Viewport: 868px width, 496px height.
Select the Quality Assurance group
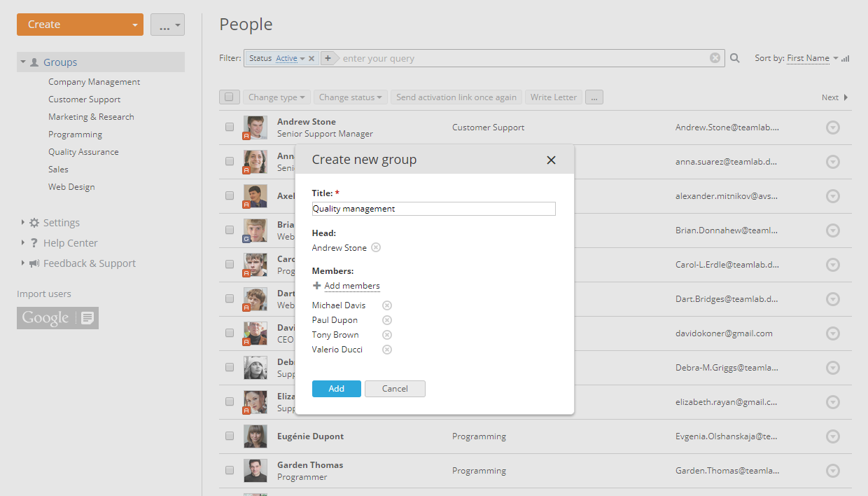[x=83, y=151]
